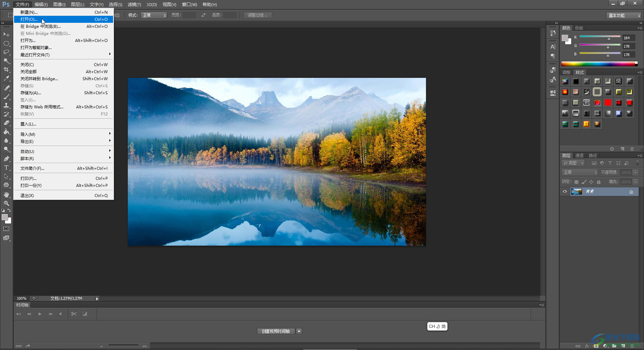
Task: Select the Healing Brush tool
Action: coord(6,88)
